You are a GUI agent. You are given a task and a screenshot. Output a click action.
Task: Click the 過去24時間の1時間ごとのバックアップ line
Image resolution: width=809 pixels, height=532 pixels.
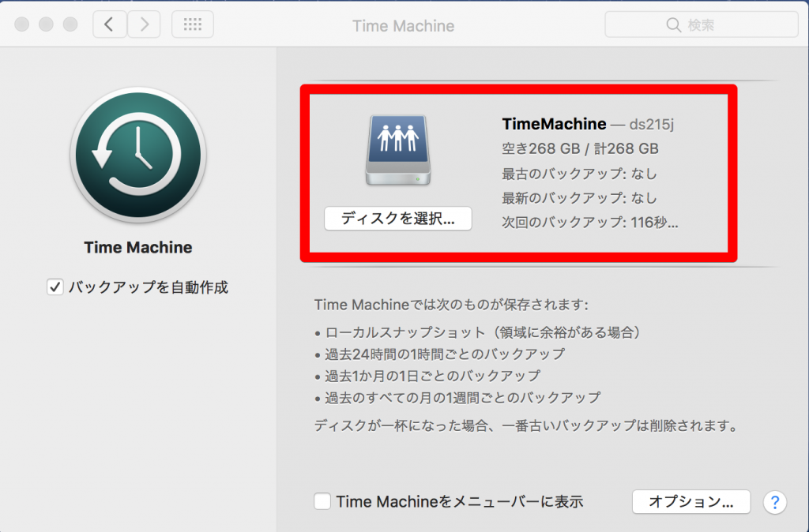click(439, 354)
